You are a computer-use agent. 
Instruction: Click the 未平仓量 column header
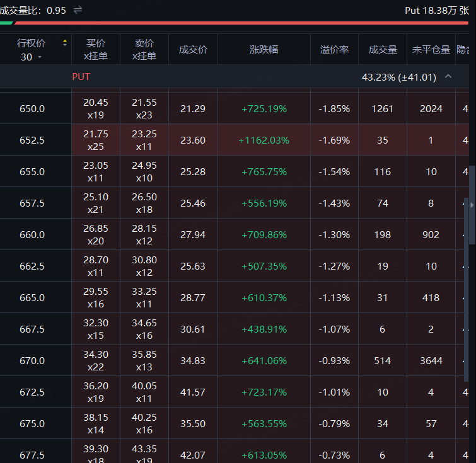point(431,50)
